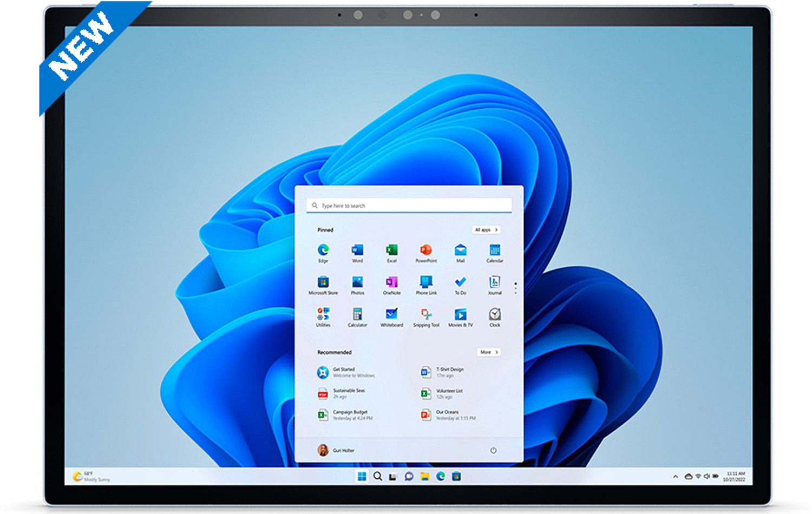Open the Edge browser pinned app
Screen dimensions: 812x514
point(323,251)
